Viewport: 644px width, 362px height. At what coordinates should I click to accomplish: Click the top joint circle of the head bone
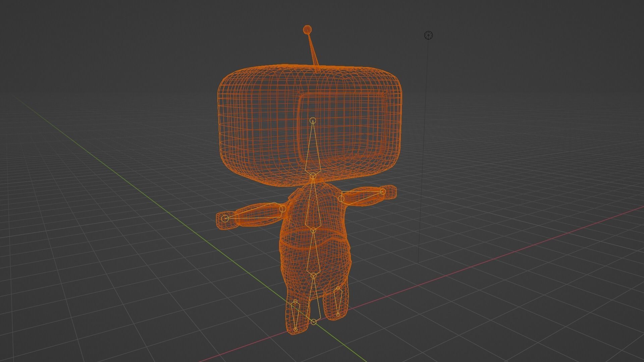(x=313, y=120)
